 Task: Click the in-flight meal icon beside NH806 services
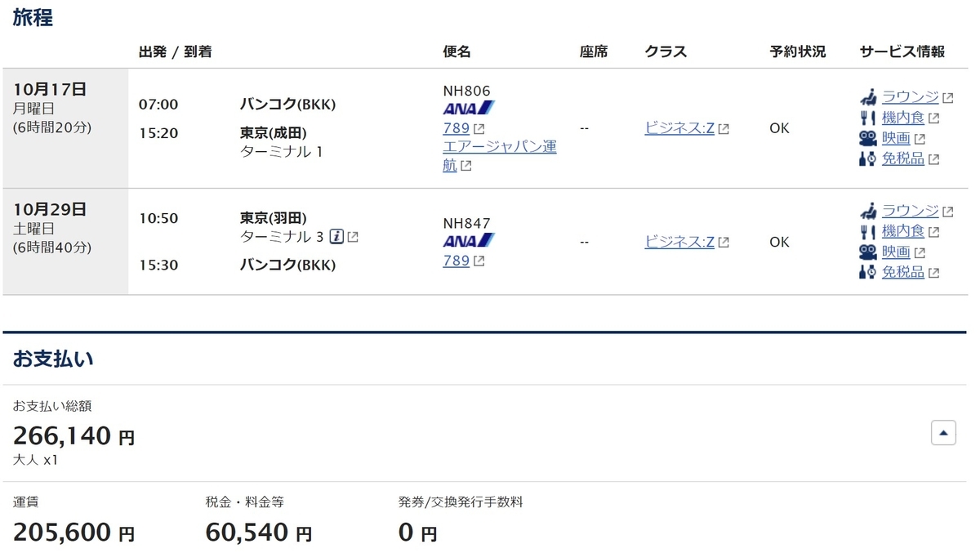pyautogui.click(x=867, y=117)
